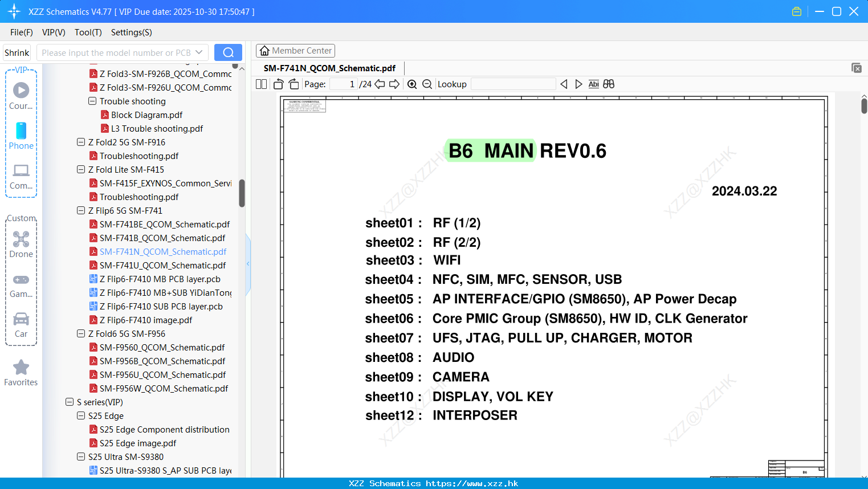
Task: Open SM-F741U_QCOM_Schematic.pdf
Action: click(x=162, y=265)
